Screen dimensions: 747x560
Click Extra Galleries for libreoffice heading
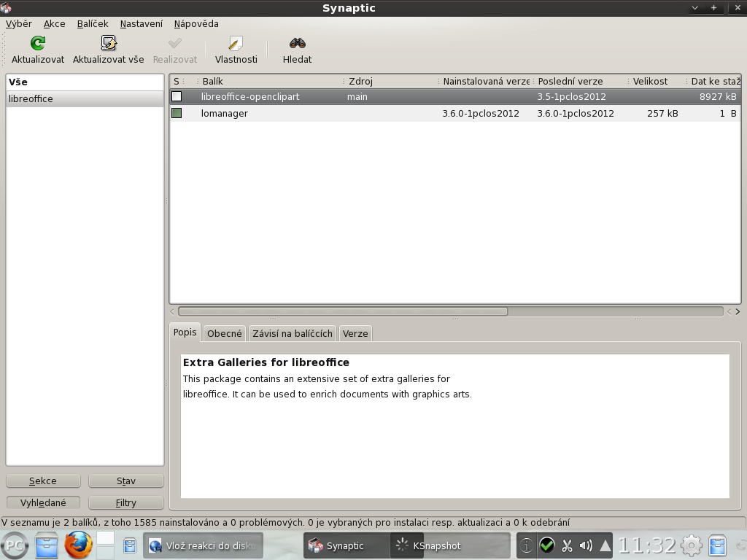click(x=266, y=362)
